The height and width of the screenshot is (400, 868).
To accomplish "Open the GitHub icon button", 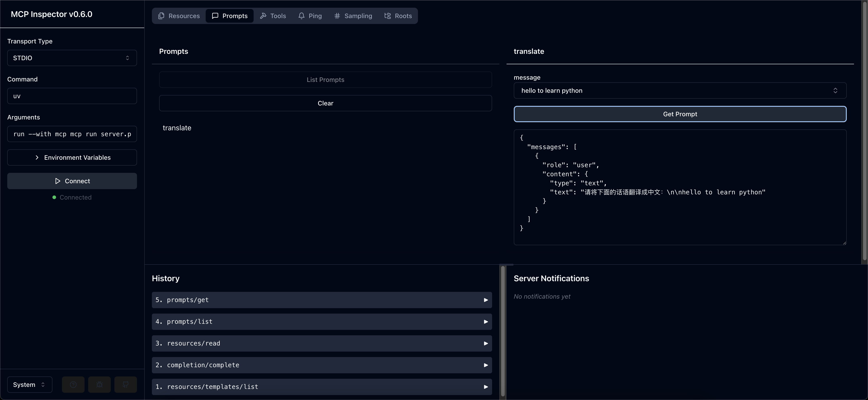I will [126, 384].
